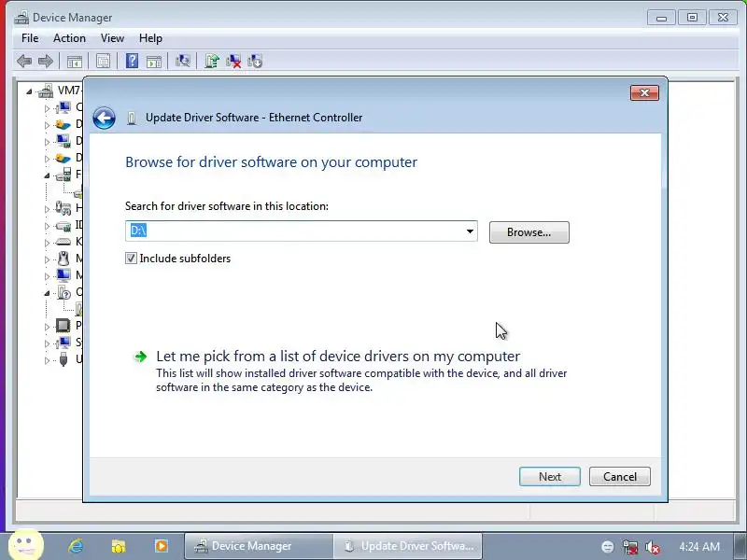Viewport: 747px width, 560px height.
Task: Click the volume speaker icon in system tray
Action: (652, 547)
